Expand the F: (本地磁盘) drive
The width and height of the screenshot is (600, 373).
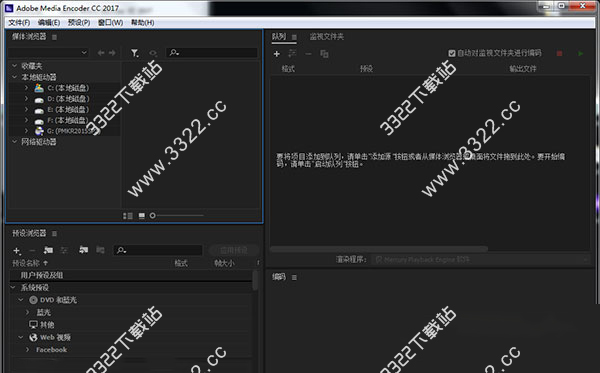(x=26, y=120)
